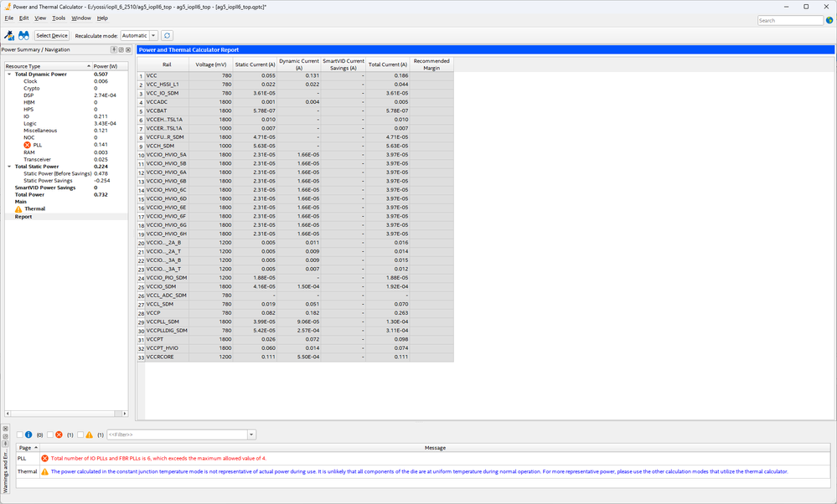Click the navigation panel horizontal scrollbar
837x504 pixels.
(x=66, y=414)
